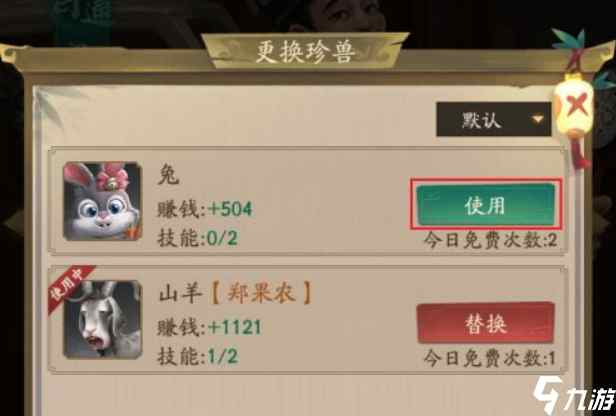Click the 九游 watermark logo
The height and width of the screenshot is (416, 616).
pyautogui.click(x=573, y=395)
